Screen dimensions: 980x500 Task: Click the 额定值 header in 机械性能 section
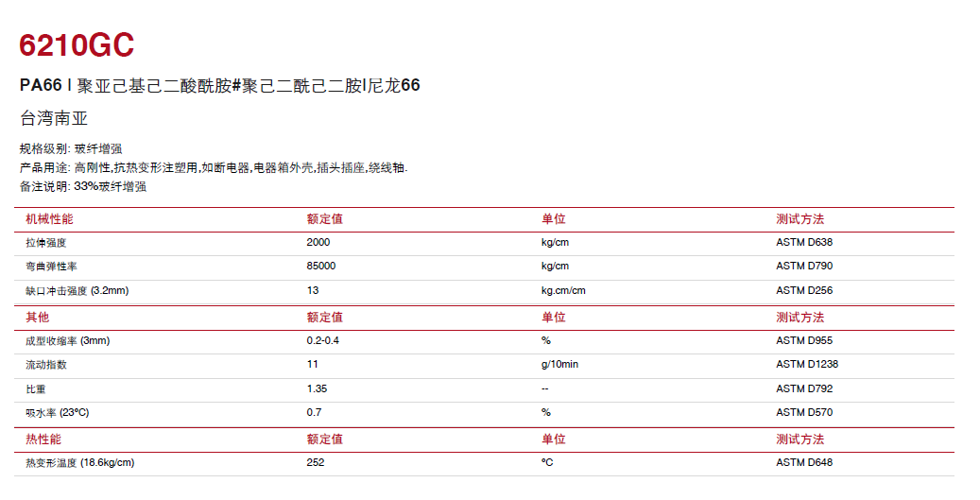[x=324, y=218]
